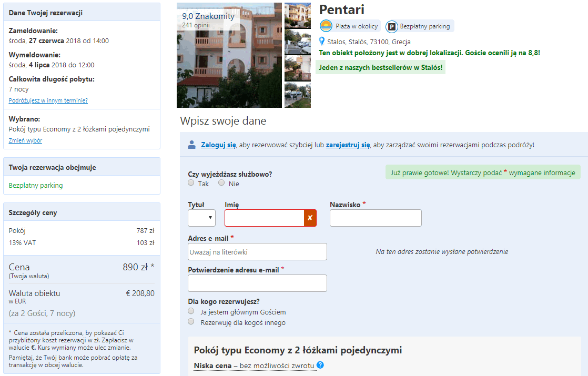Viewport: 588px width, 376px height.
Task: Choose Rezerwuję dla kogoś innego option
Action: [191, 322]
